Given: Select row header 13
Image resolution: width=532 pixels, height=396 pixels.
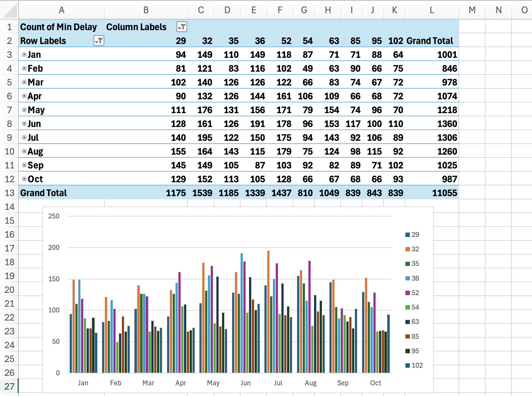Looking at the screenshot, I should [9, 193].
